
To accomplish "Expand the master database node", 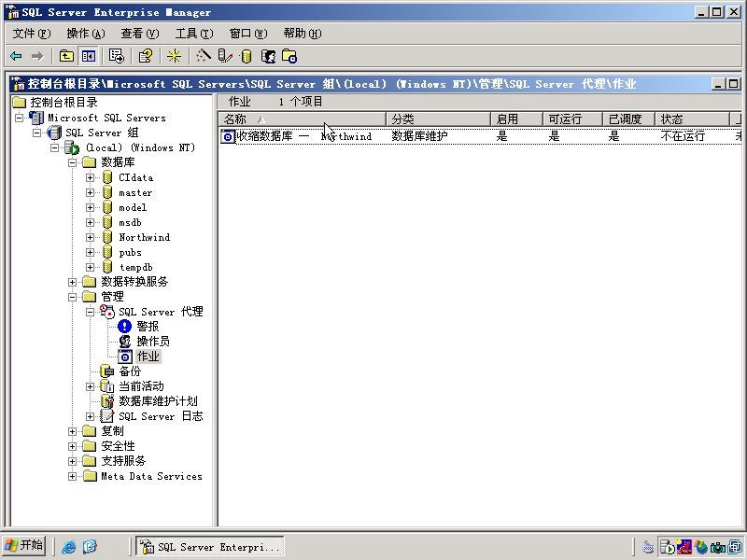I will click(x=90, y=192).
